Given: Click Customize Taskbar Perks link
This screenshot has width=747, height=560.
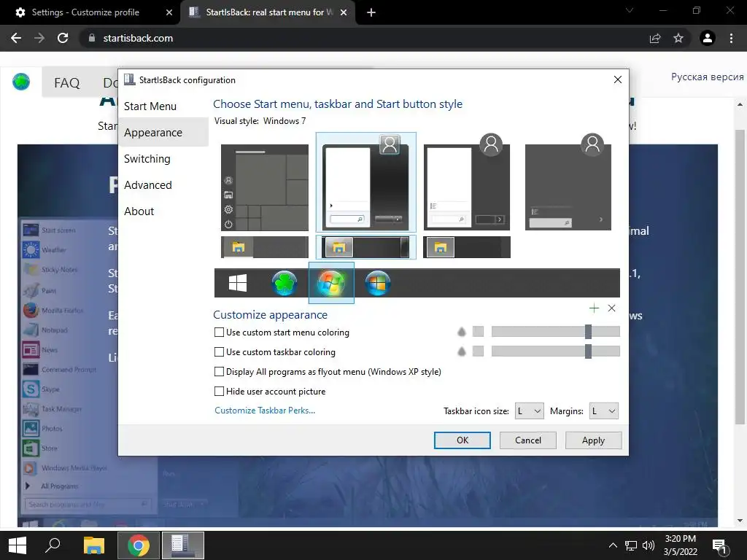Looking at the screenshot, I should pos(265,411).
